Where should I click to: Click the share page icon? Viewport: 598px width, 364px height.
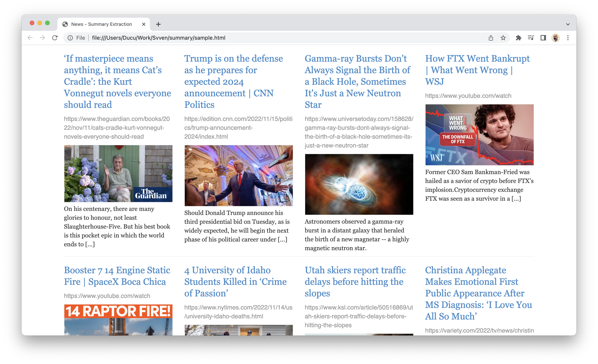click(x=491, y=38)
